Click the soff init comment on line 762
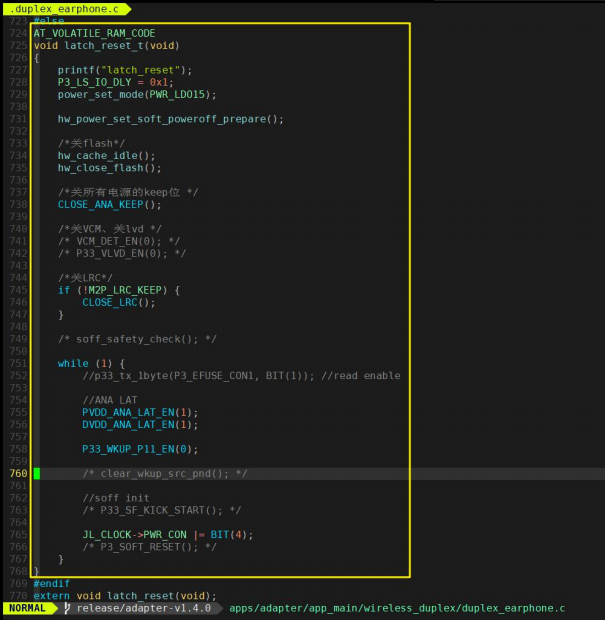Viewport: 605px width, 620px height. click(116, 498)
